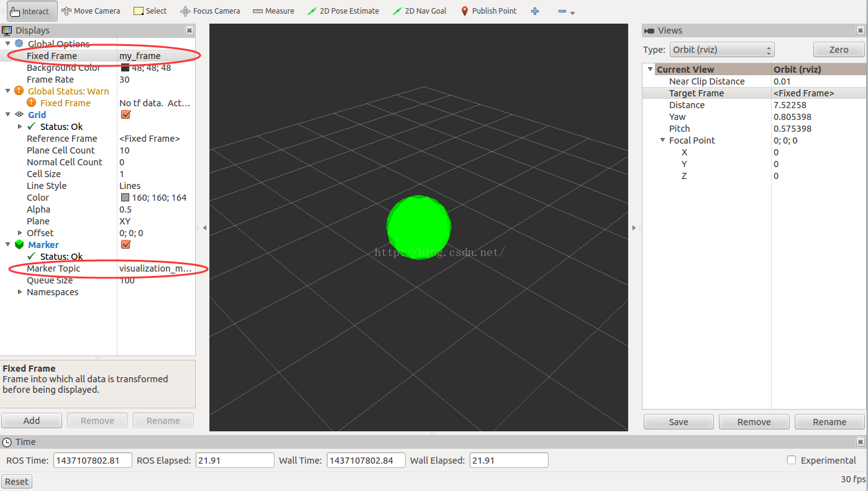The height and width of the screenshot is (491, 868).
Task: Click the Fixed Frame warning status icon
Action: (31, 103)
